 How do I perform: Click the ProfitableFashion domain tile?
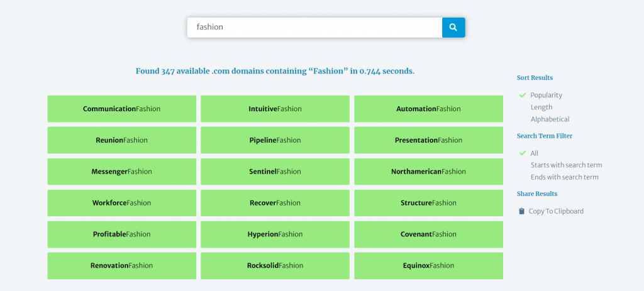(121, 234)
